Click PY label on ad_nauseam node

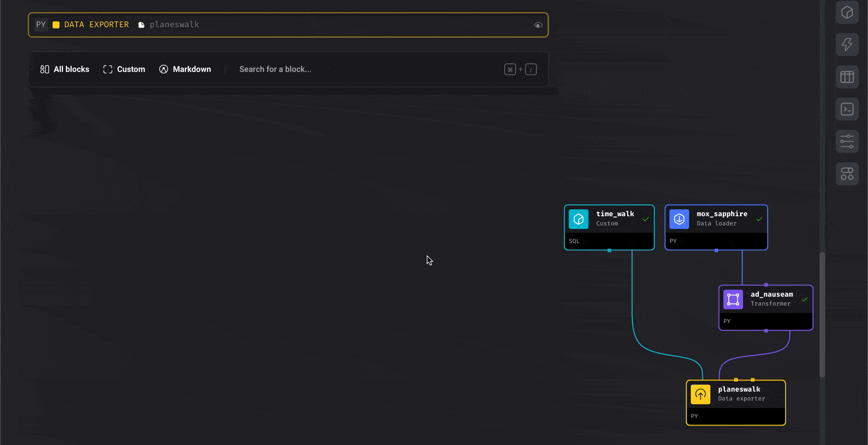coord(727,322)
